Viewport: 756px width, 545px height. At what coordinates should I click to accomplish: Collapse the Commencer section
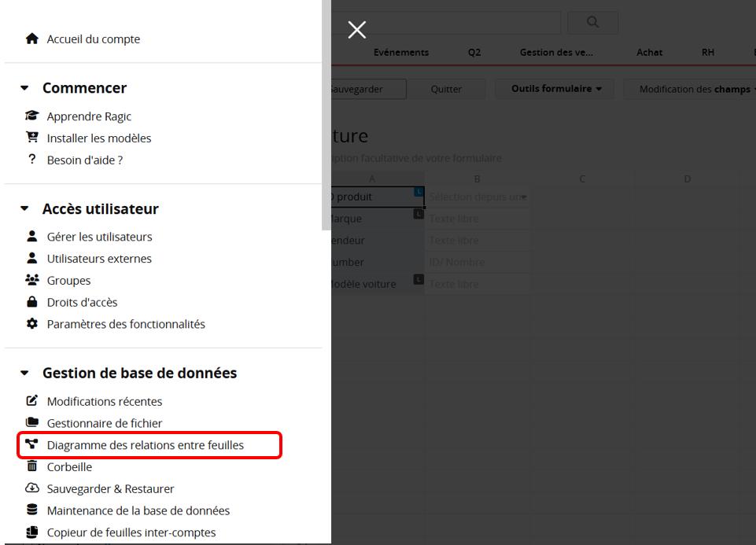point(24,88)
